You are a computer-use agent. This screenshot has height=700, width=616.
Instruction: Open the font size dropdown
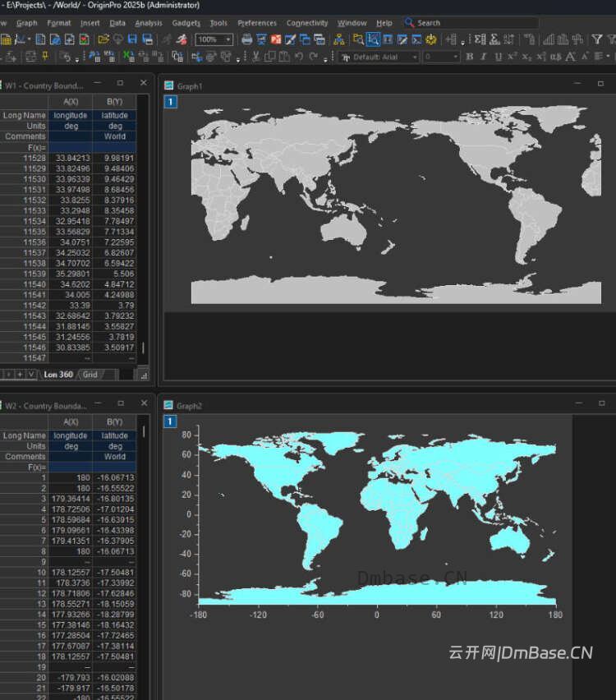[455, 57]
